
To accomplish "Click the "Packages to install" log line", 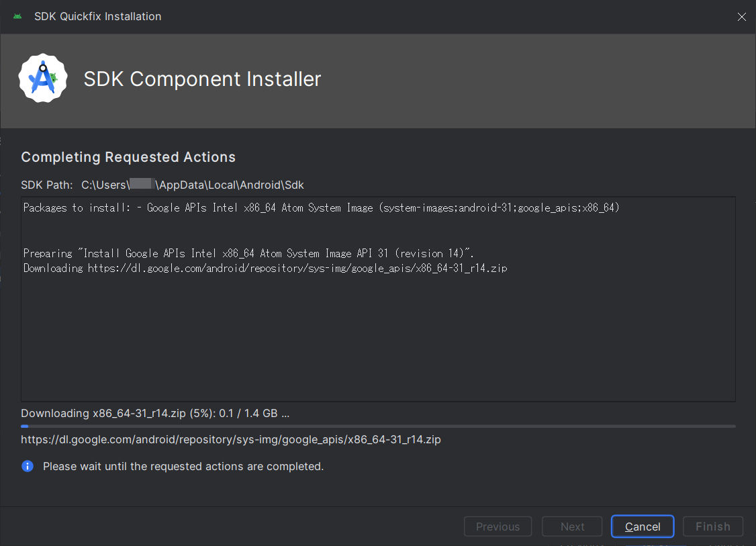I will (321, 208).
